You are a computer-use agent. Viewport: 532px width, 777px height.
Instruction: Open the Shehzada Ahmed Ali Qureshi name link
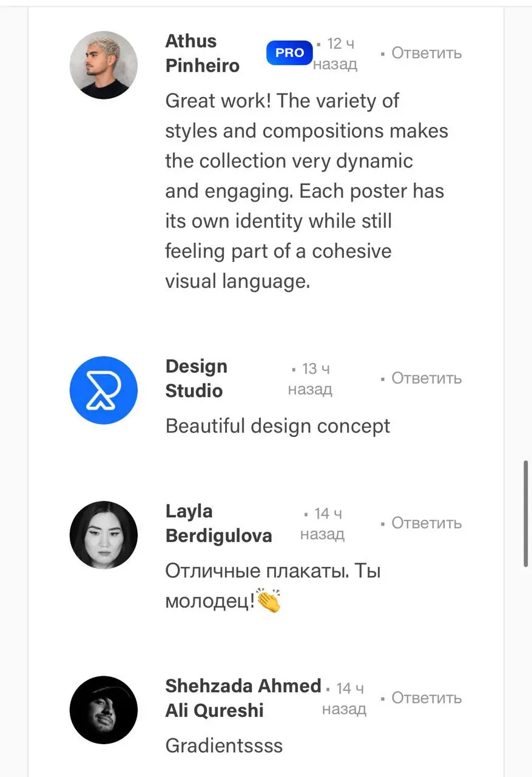[243, 698]
